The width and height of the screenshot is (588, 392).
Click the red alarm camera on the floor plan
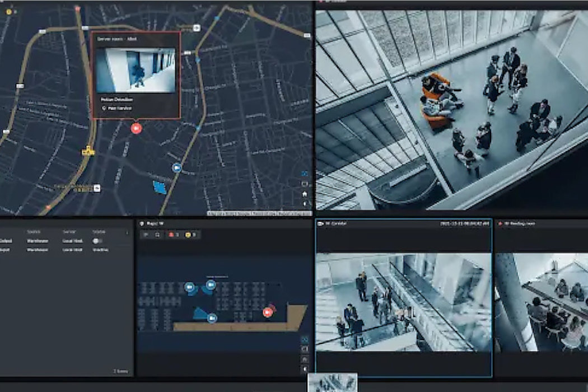click(268, 312)
